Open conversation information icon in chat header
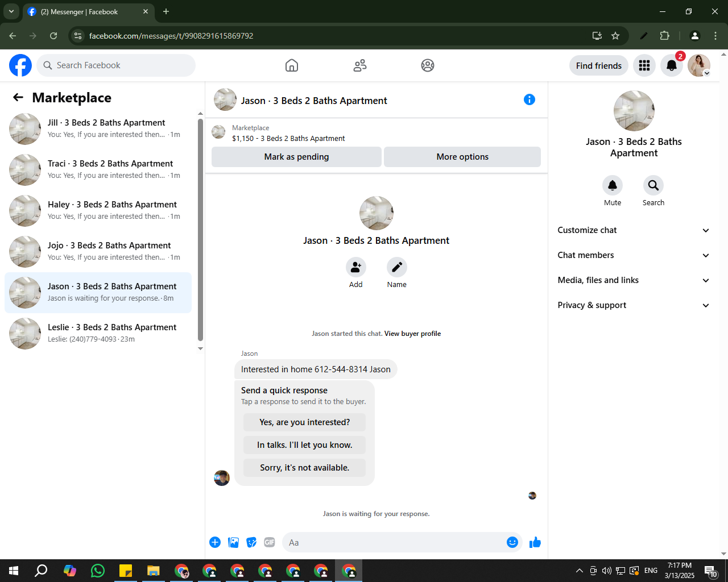This screenshot has width=728, height=582. click(x=530, y=99)
